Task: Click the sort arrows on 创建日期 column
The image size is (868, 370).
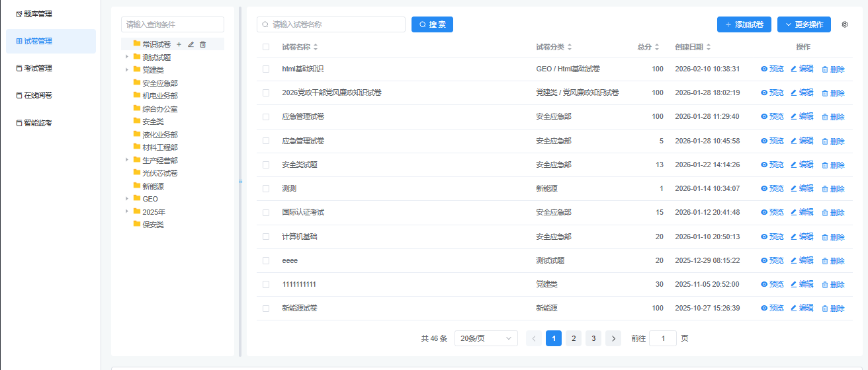Action: point(709,47)
